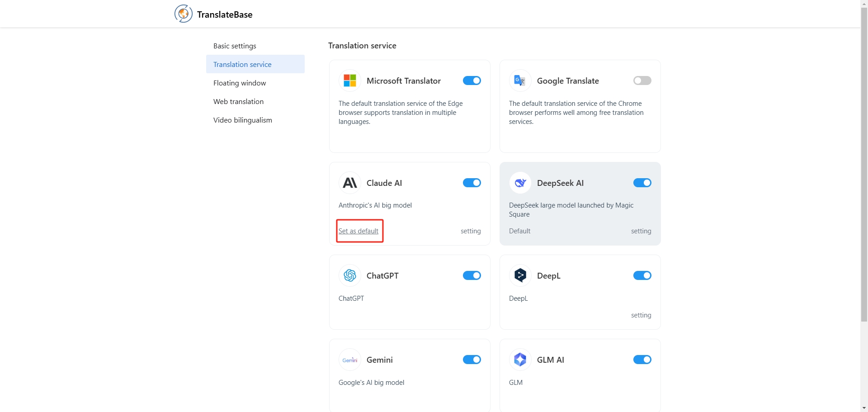Open DeepL setting link

point(641,315)
